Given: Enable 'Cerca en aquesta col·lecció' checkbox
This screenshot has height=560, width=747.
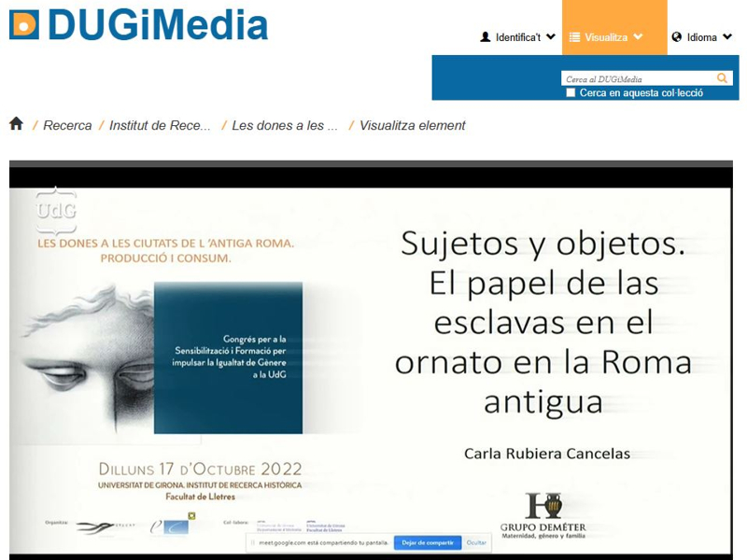Looking at the screenshot, I should click(x=571, y=92).
